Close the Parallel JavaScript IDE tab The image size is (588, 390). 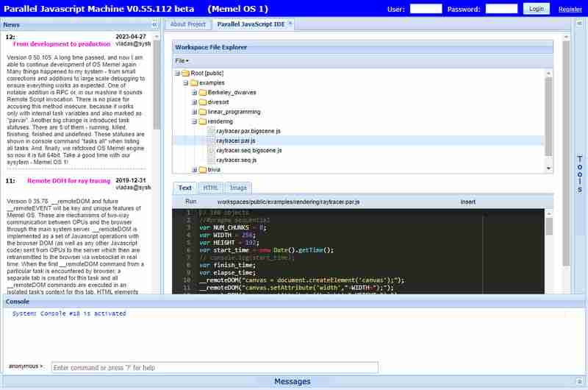click(290, 24)
